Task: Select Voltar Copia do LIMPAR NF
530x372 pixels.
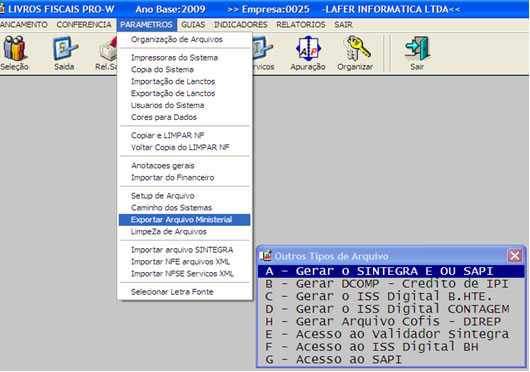Action: point(185,147)
